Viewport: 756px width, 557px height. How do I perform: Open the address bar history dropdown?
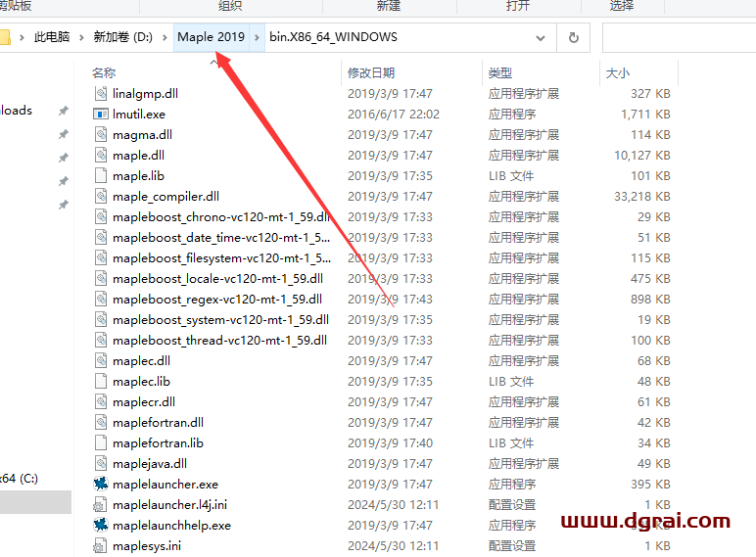point(541,37)
